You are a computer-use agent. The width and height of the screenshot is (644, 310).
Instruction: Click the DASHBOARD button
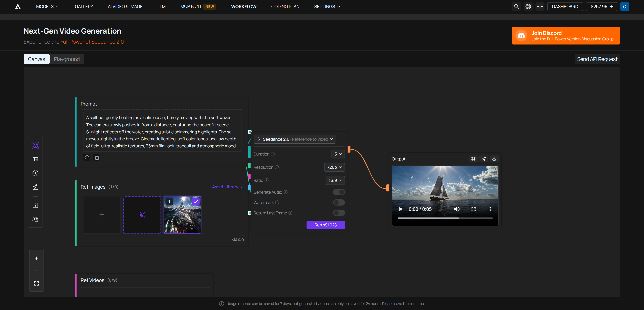565,7
